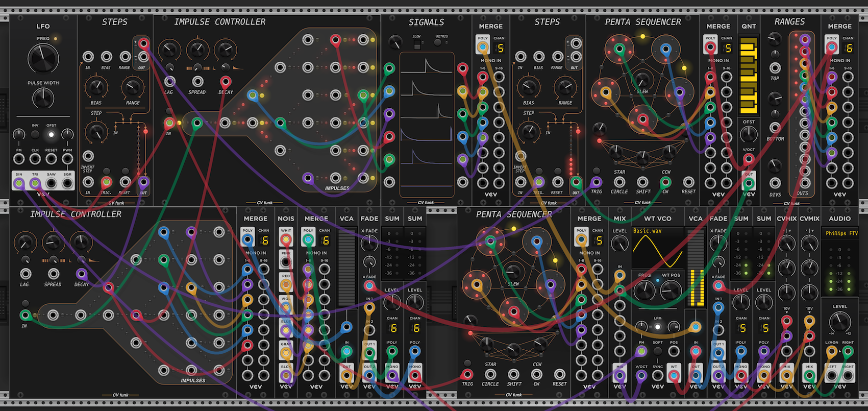This screenshot has width=868, height=411.
Task: Click the LFO SAW output jack
Action: click(x=51, y=183)
